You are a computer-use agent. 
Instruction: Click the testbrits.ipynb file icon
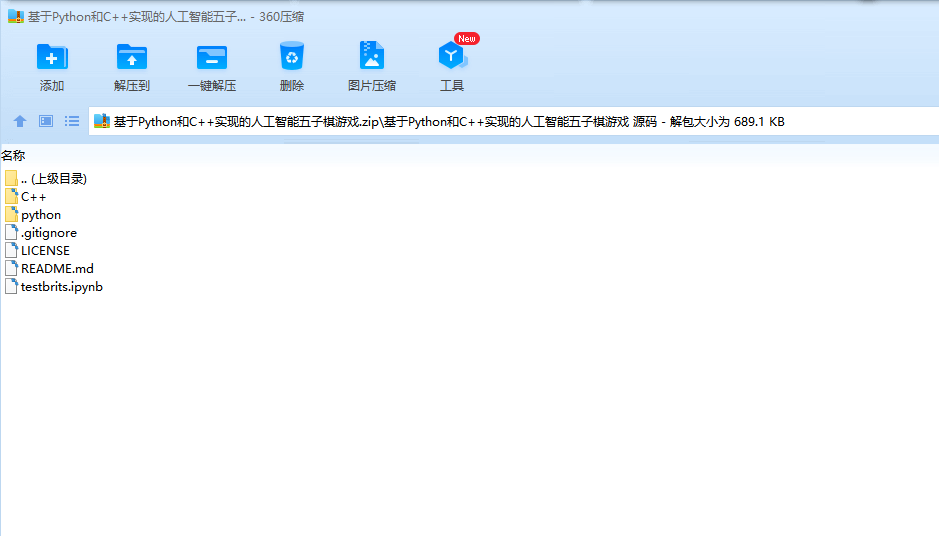[11, 286]
